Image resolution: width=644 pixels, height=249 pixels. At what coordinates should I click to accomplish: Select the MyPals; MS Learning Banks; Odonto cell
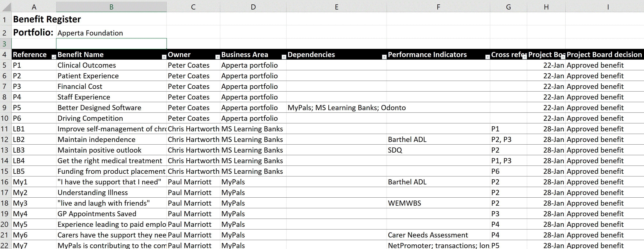click(x=336, y=108)
